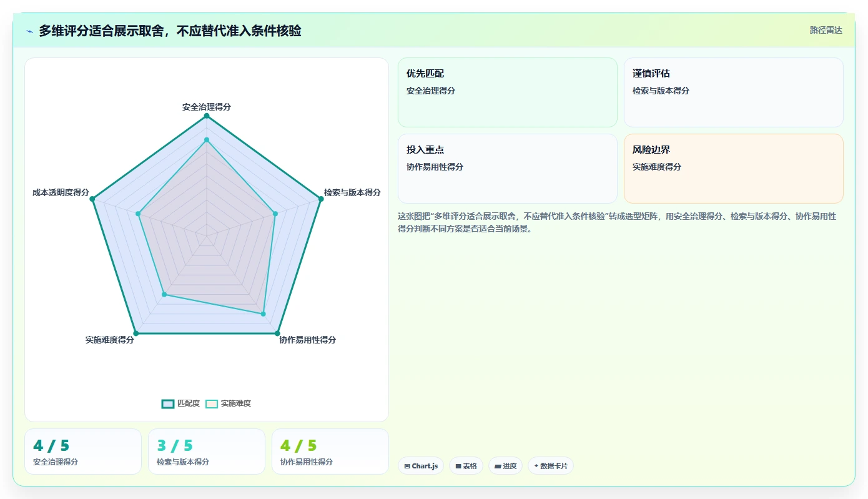This screenshot has height=499, width=868.
Task: Open the 谨慎评估 card
Action: point(734,92)
